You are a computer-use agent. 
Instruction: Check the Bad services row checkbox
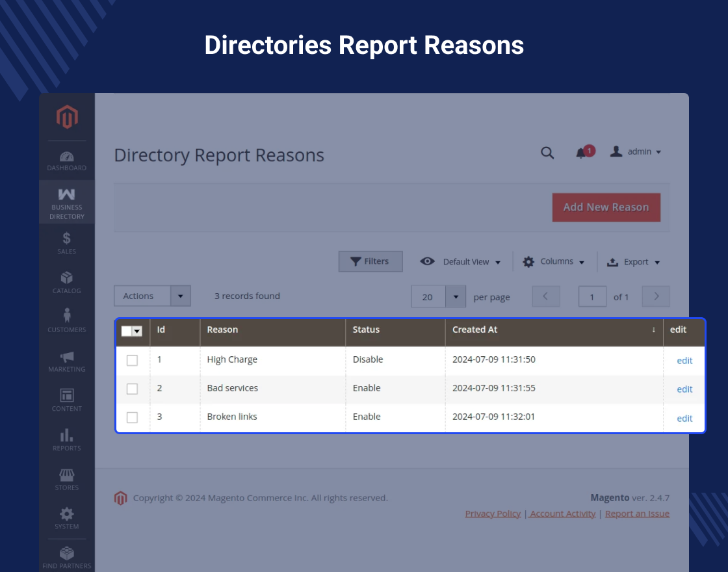pyautogui.click(x=133, y=389)
